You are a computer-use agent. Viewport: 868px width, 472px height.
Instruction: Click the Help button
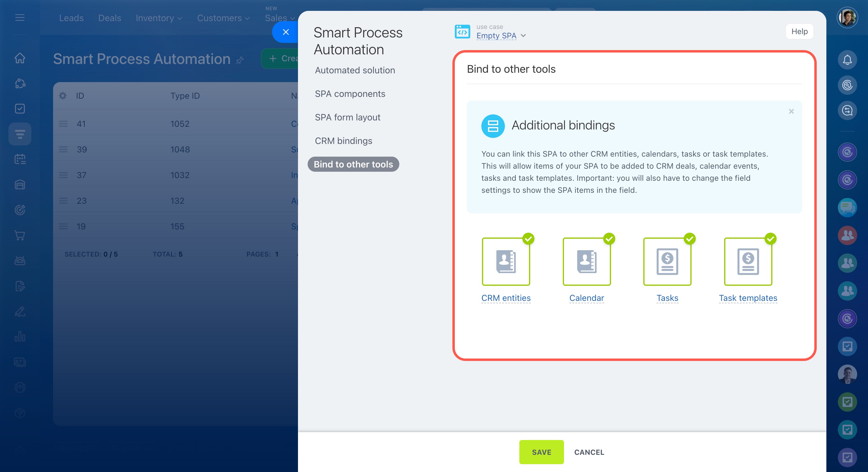click(799, 31)
